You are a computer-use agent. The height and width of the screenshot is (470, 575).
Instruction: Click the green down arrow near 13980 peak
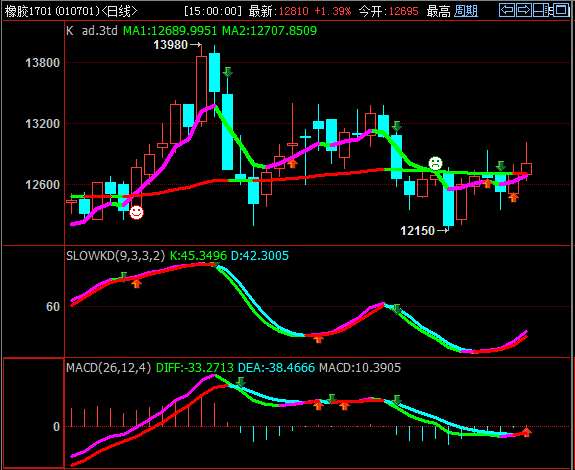pos(228,72)
